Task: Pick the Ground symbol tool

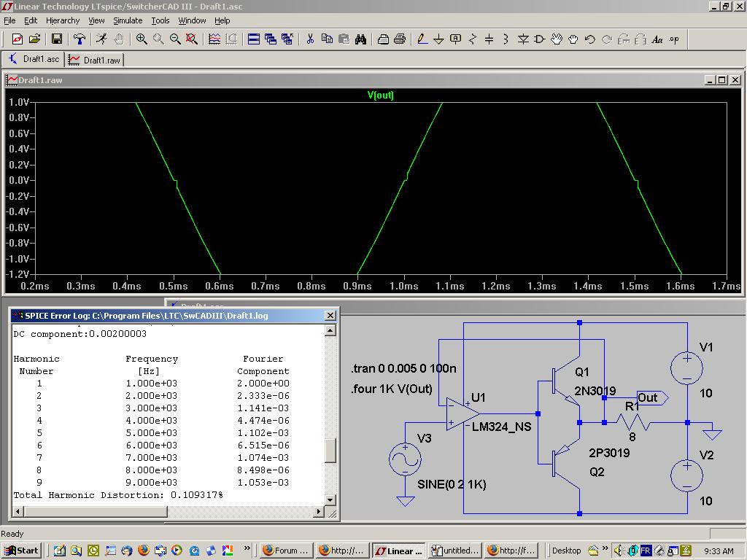Action: 438,39
